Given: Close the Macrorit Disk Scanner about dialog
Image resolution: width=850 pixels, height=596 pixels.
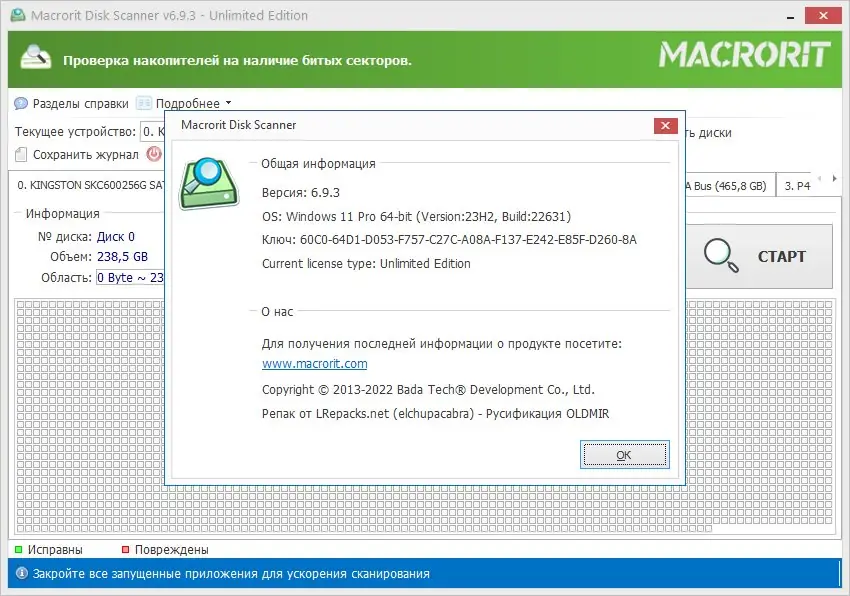Looking at the screenshot, I should (x=665, y=125).
